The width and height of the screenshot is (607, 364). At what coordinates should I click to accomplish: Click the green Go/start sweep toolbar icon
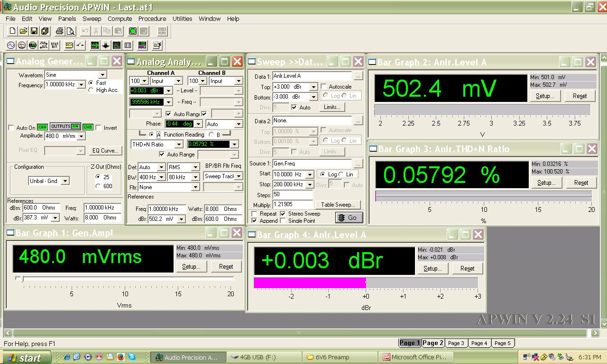(133, 31)
